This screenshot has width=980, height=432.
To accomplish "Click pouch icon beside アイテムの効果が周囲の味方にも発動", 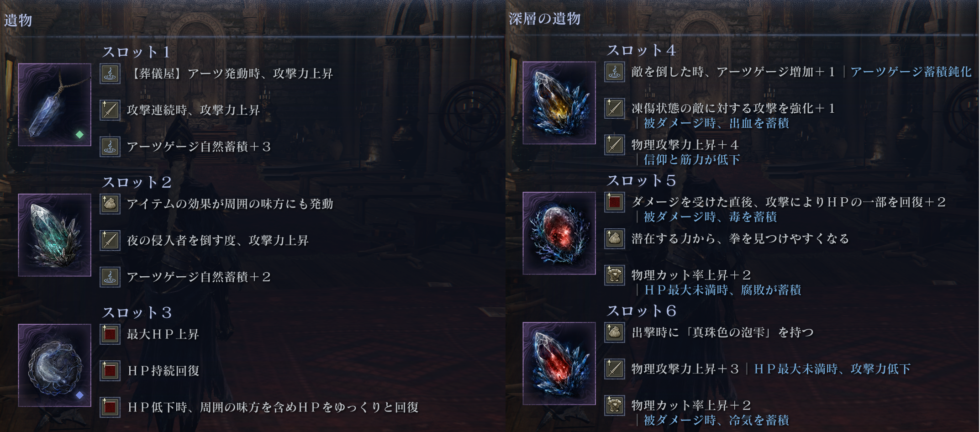I will point(110,204).
